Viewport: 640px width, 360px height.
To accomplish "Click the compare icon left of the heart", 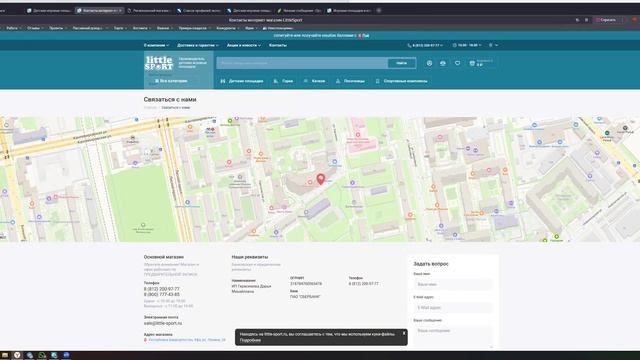I will point(443,63).
